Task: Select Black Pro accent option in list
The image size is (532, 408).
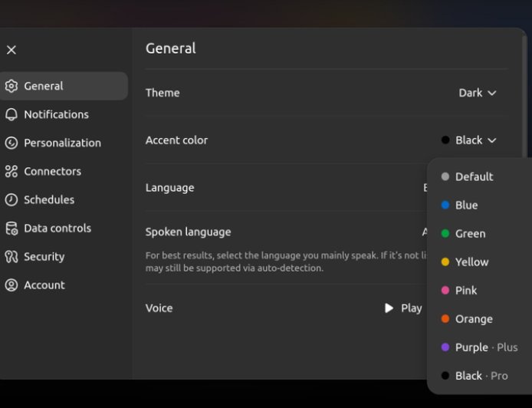Action: click(x=475, y=375)
